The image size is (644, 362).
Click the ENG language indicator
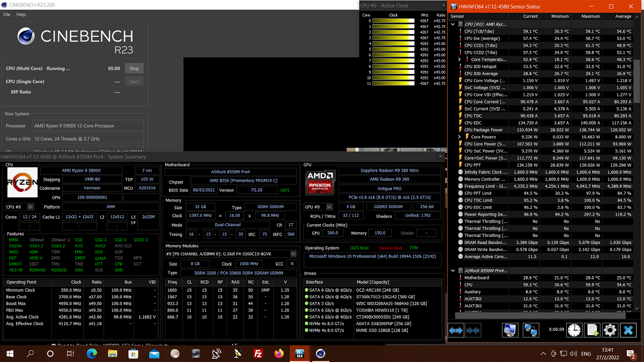tap(587, 354)
